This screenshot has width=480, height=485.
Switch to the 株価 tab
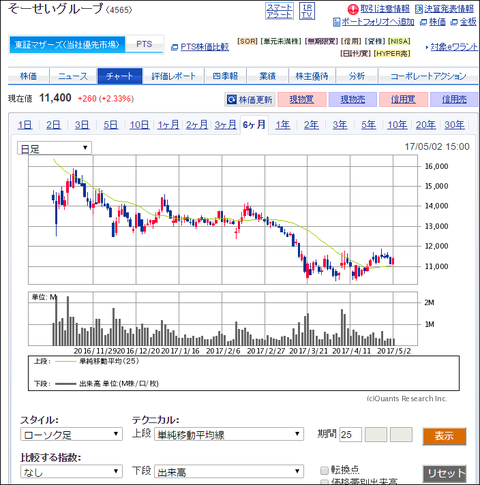coord(29,76)
